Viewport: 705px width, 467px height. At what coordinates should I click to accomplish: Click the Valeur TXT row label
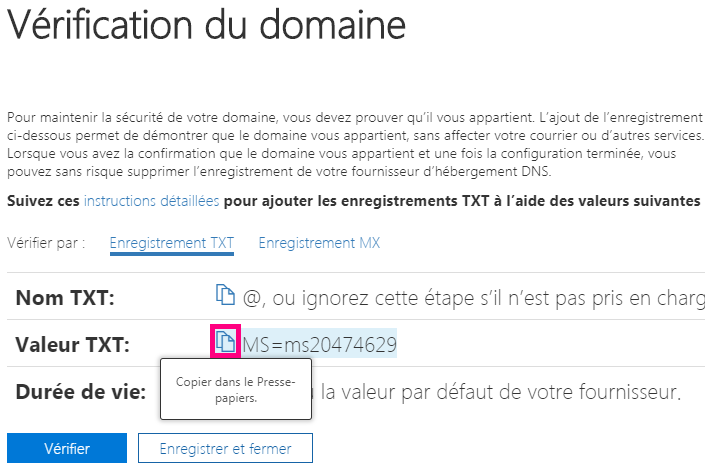(x=74, y=345)
